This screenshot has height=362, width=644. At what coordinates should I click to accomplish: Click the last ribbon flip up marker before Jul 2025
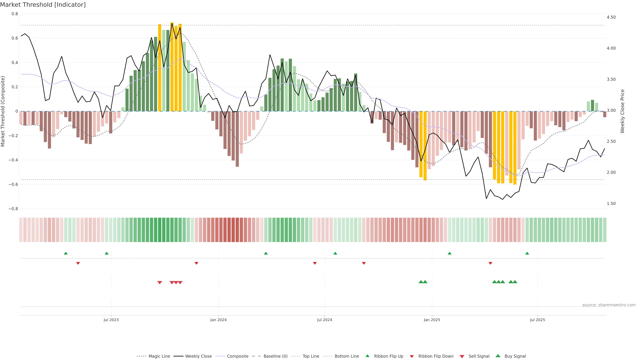click(527, 253)
